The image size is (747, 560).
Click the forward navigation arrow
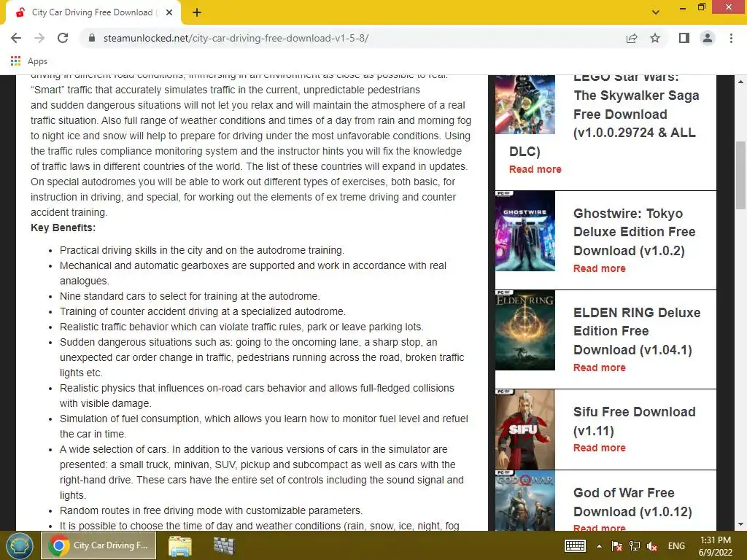[x=39, y=38]
